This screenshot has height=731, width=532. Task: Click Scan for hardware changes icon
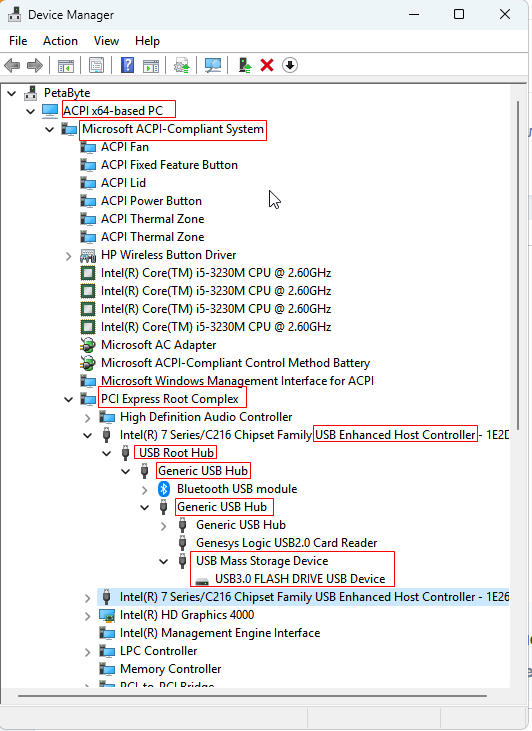[213, 65]
